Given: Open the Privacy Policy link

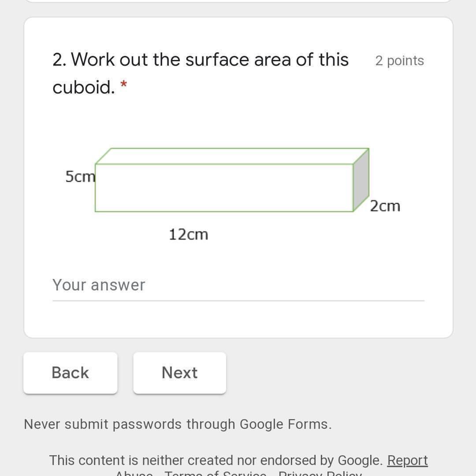Looking at the screenshot, I should coord(320,474).
